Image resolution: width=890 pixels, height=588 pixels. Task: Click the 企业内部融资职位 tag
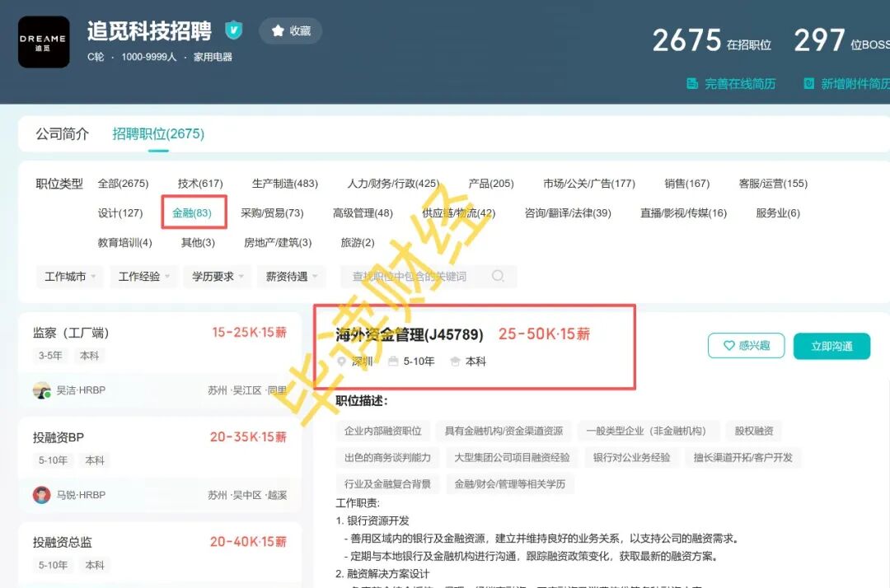click(x=383, y=431)
